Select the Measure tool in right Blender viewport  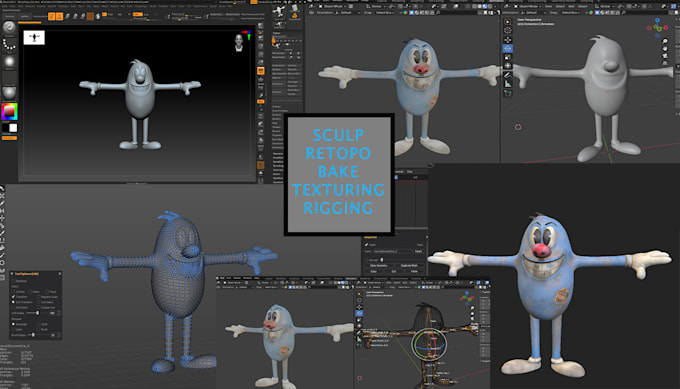(x=507, y=84)
